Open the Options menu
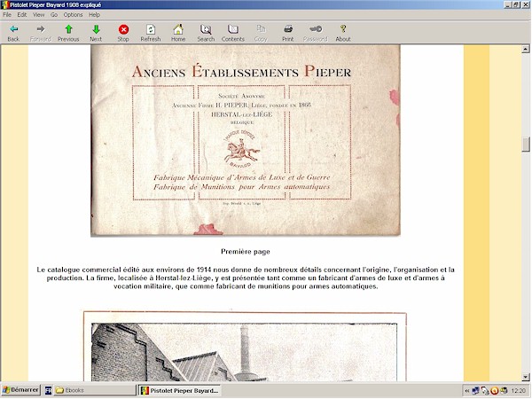Screen dimensions: 532x399 coord(73,15)
